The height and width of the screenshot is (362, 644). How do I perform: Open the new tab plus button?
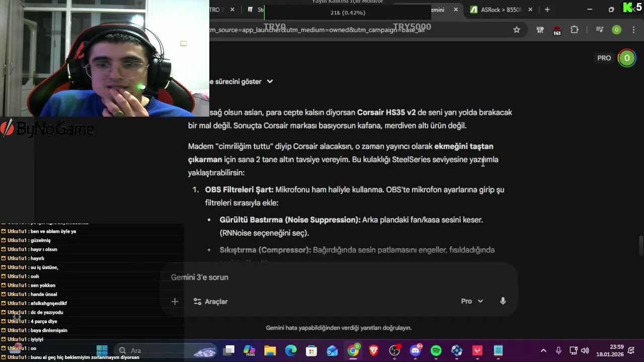tap(547, 10)
